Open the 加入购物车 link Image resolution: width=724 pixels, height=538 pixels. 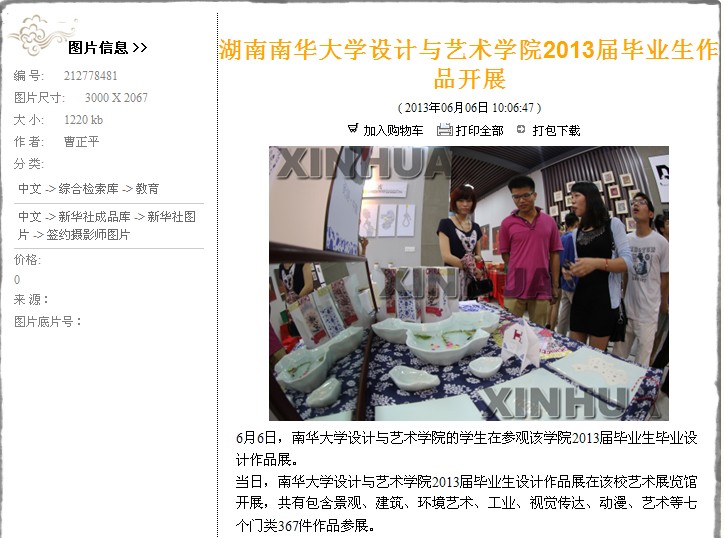(393, 131)
